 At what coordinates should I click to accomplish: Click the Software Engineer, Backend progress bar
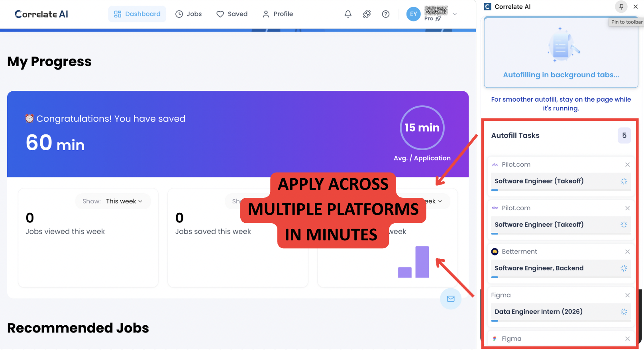pos(561,277)
